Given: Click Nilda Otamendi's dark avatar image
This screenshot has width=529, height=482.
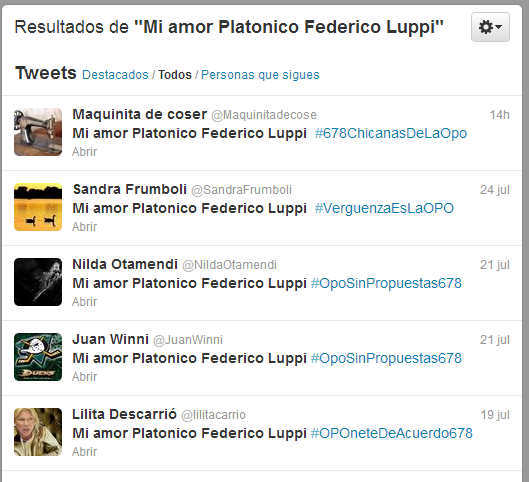Looking at the screenshot, I should [38, 282].
